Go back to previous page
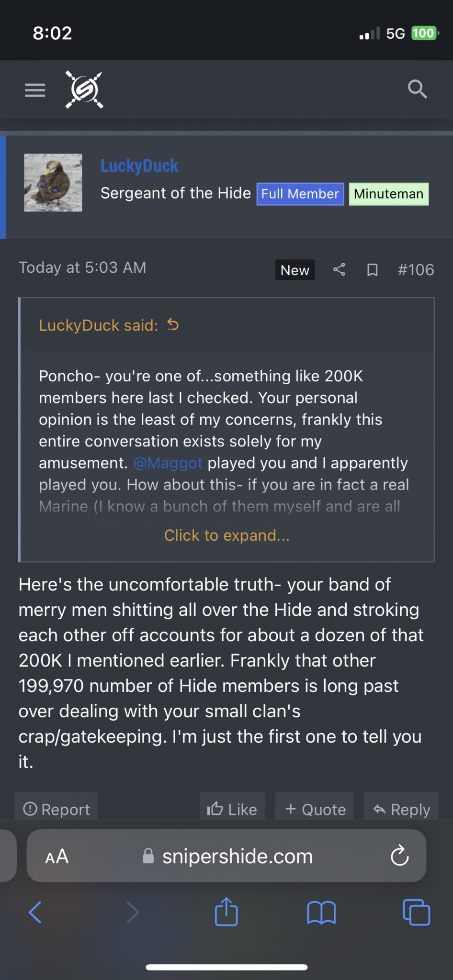The width and height of the screenshot is (453, 980). tap(35, 913)
